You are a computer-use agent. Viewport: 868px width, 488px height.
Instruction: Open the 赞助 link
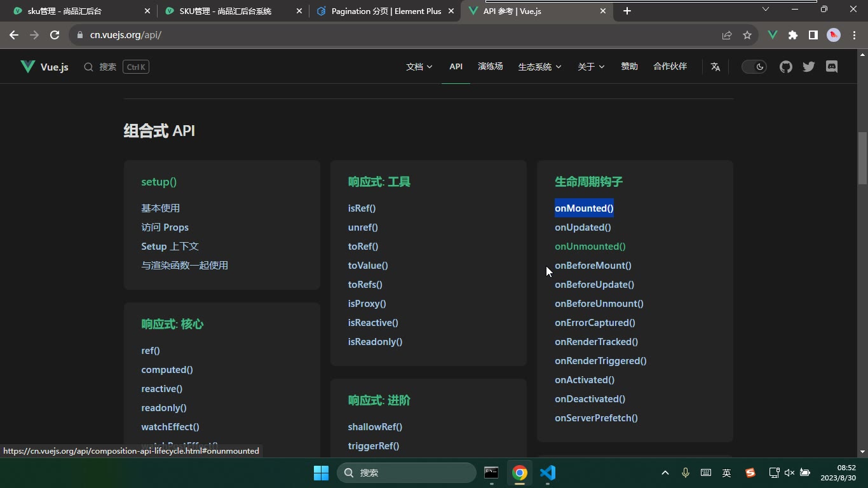[629, 67]
